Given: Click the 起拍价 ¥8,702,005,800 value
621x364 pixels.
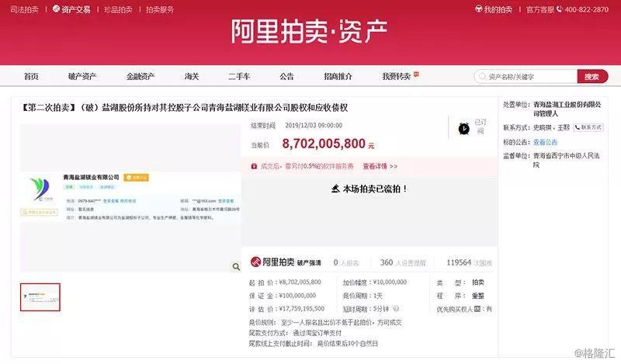Looking at the screenshot, I should coord(300,282).
